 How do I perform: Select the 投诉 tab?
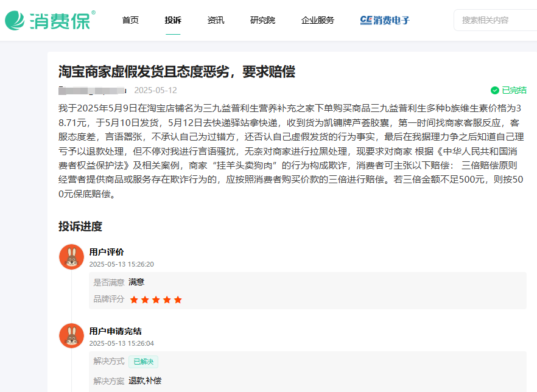click(173, 20)
